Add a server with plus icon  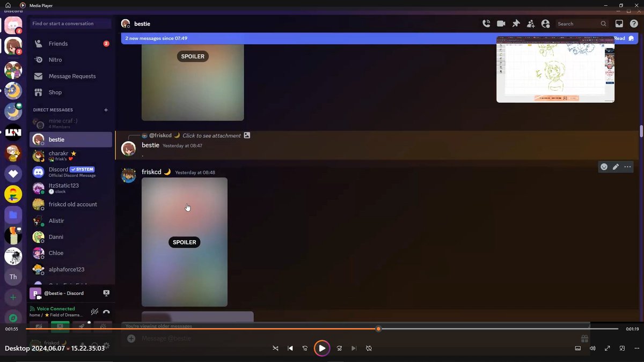(13, 297)
